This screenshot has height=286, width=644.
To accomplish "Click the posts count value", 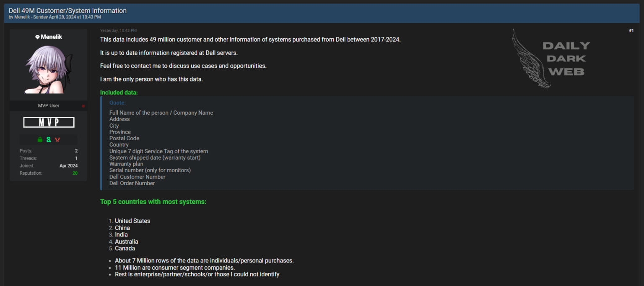I will click(x=76, y=151).
